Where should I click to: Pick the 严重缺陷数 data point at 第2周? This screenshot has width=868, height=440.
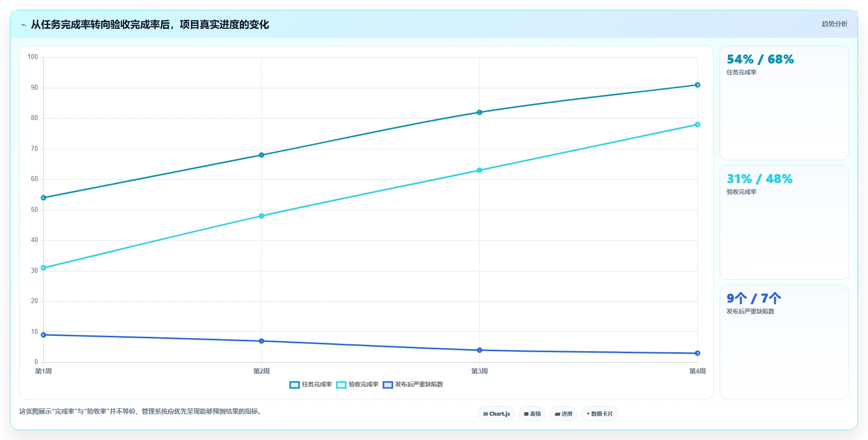[261, 341]
